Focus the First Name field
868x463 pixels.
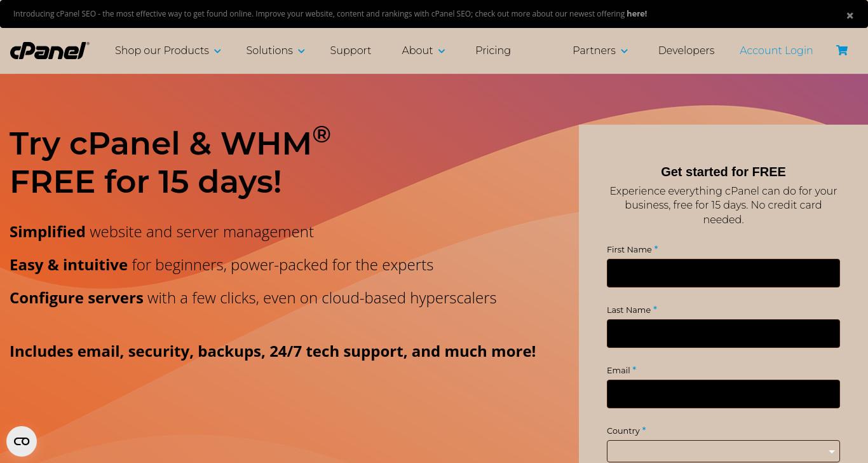[x=723, y=273]
